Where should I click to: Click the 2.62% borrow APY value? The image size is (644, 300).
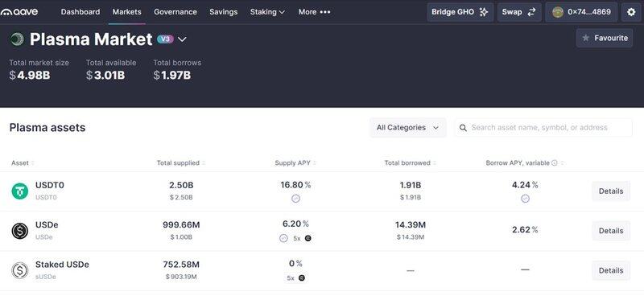(x=525, y=229)
